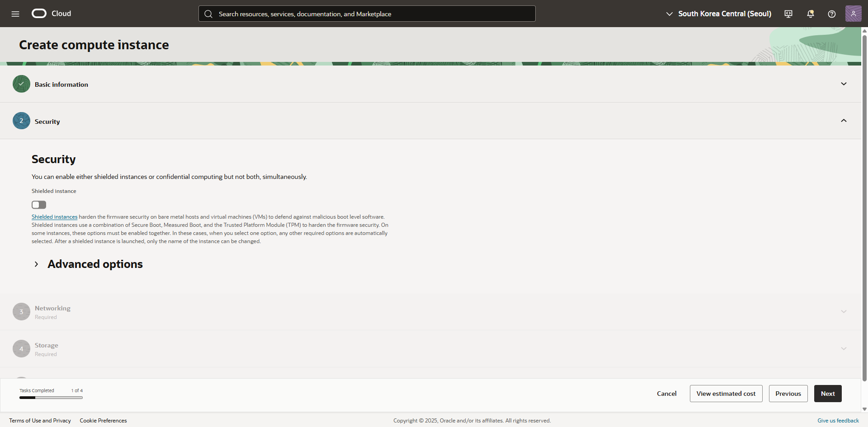Click the Tasks Completed progress bar
The height and width of the screenshot is (427, 868).
51,398
